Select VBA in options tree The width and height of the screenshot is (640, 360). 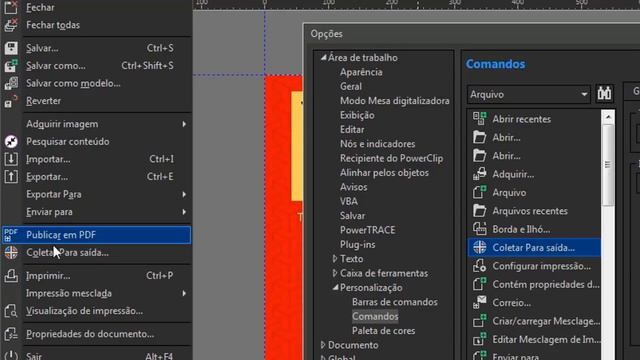[x=349, y=201]
